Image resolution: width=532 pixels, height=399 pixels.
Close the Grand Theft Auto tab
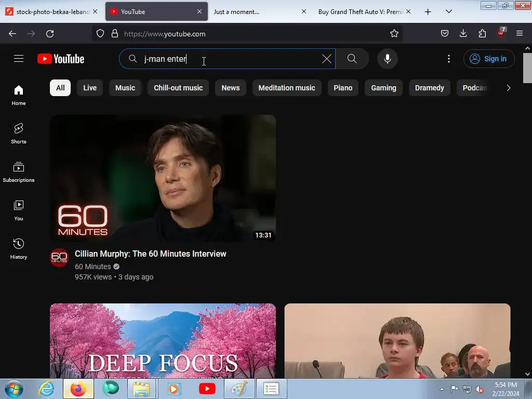[x=408, y=12]
